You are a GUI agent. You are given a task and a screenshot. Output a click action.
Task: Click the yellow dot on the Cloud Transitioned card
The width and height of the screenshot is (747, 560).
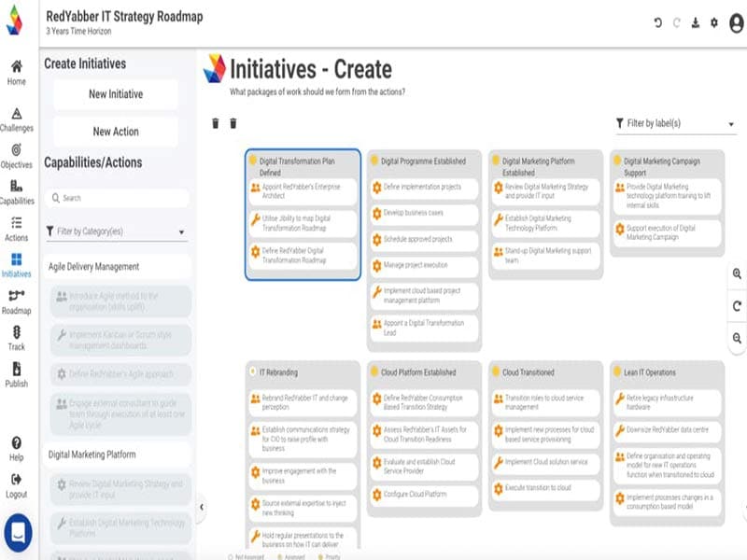tap(495, 372)
